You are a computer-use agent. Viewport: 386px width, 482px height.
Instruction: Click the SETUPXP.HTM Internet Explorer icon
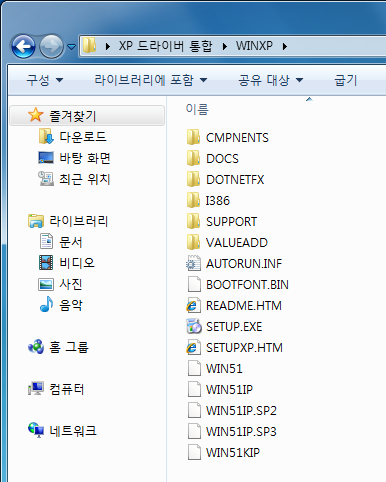coord(193,347)
